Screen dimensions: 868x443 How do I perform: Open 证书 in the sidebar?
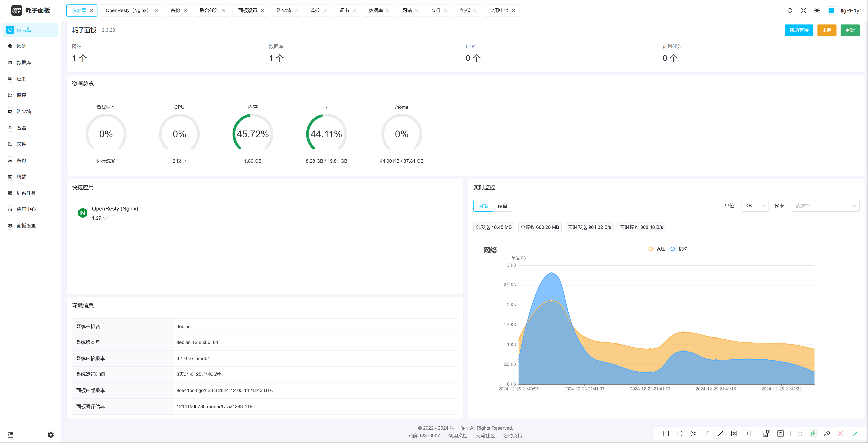(30, 78)
